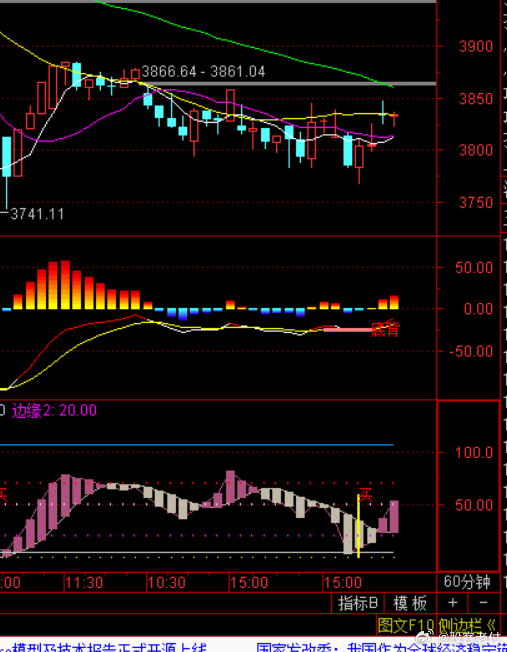Image resolution: width=507 pixels, height=652 pixels.
Task: Click the red 底背 divergence label
Action: click(x=384, y=328)
